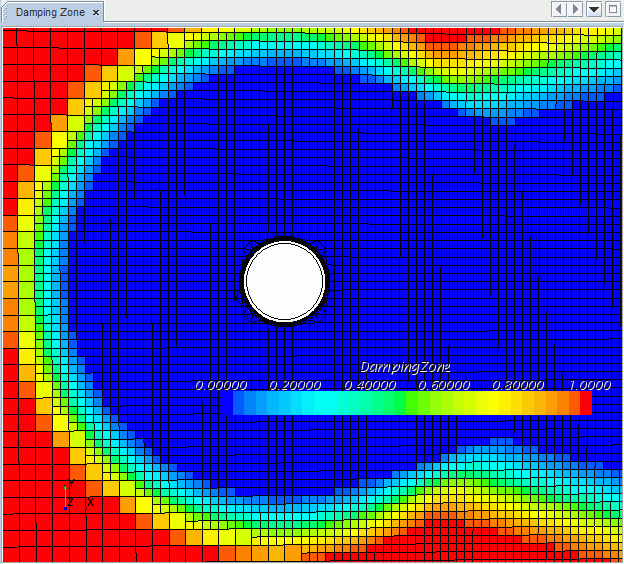624x564 pixels.
Task: Click the 0.80000 legend label
Action: (517, 385)
